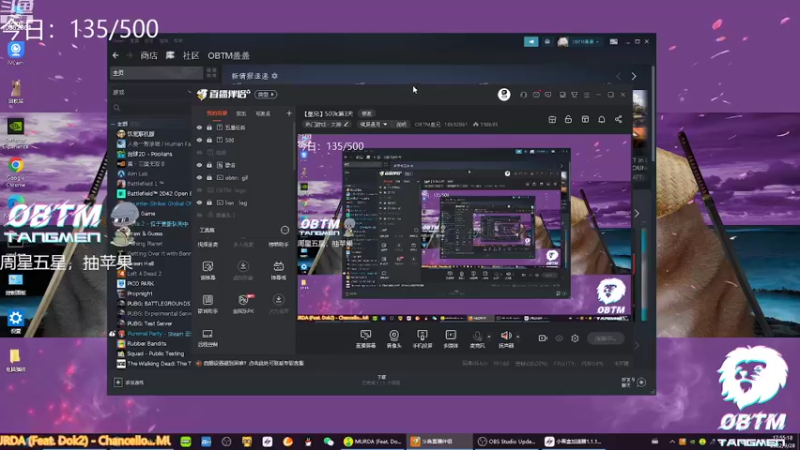
Task: Expand the microphone device dropdown arrow
Action: (x=489, y=337)
